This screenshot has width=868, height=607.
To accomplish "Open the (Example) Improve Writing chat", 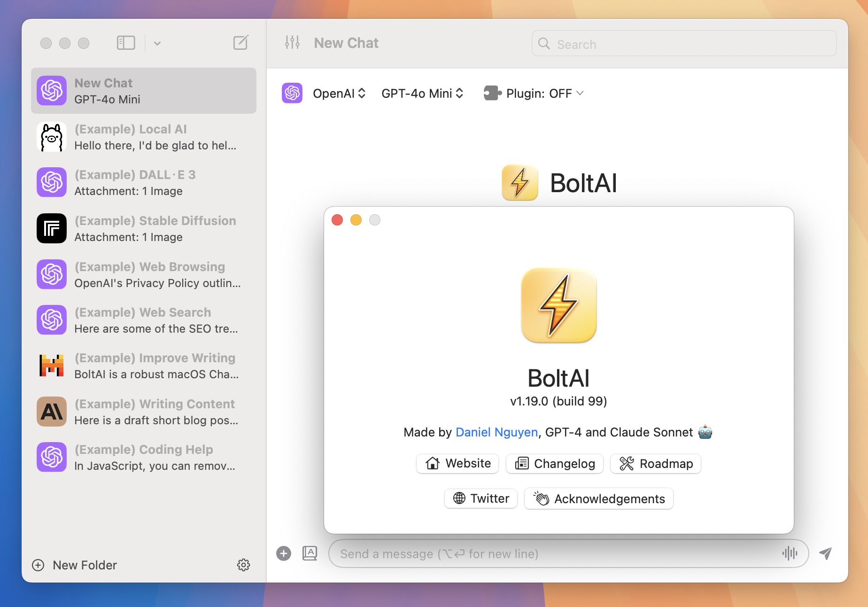I will click(144, 366).
